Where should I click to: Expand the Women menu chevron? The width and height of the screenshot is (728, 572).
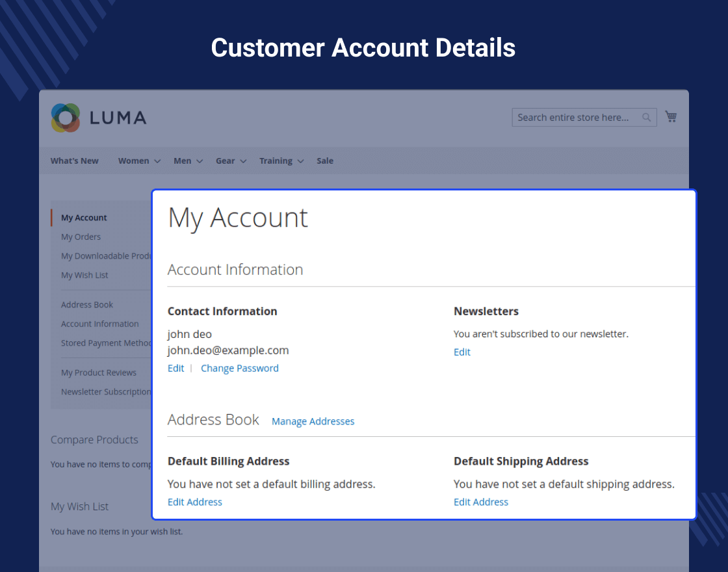pos(157,161)
